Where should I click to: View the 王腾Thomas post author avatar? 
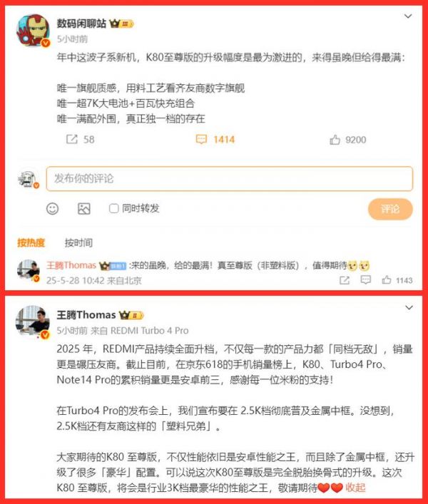pos(33,322)
